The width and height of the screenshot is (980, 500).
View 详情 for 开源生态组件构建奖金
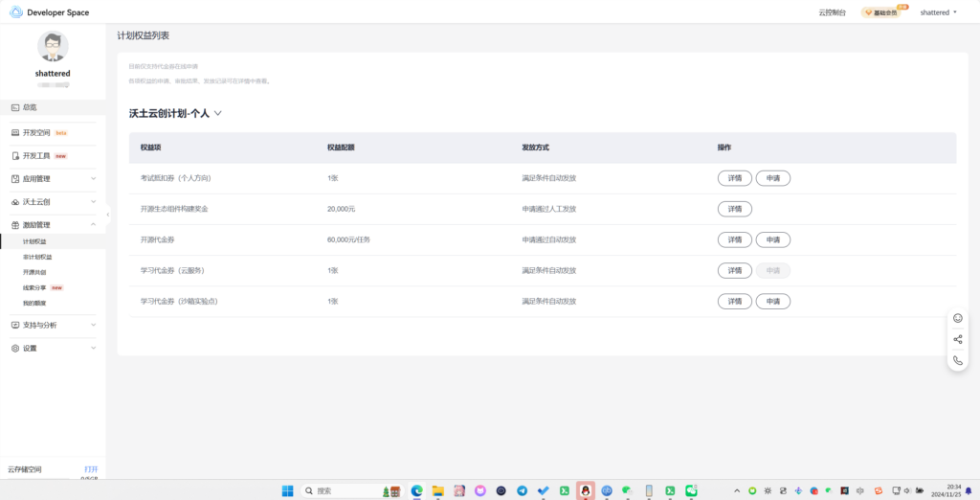click(x=734, y=209)
